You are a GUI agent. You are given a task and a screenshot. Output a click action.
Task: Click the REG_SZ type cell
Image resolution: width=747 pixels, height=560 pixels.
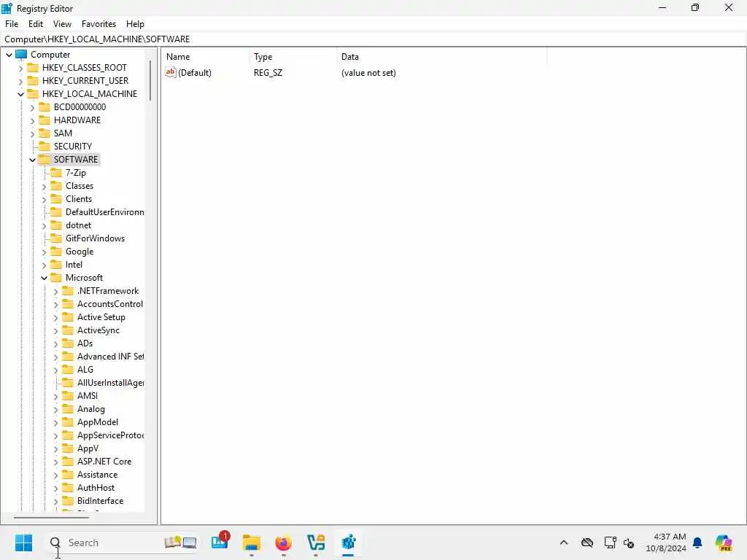(x=268, y=73)
